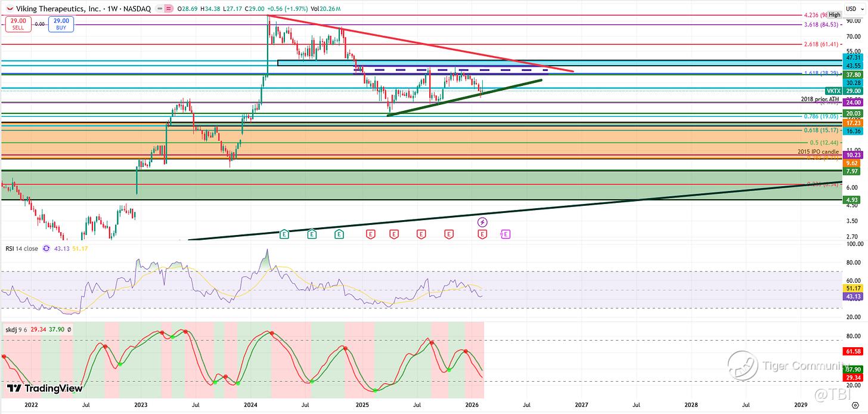Click the 3.618 (84.53) Fibonacci label
Screen dimensions: 868x414
click(x=821, y=24)
